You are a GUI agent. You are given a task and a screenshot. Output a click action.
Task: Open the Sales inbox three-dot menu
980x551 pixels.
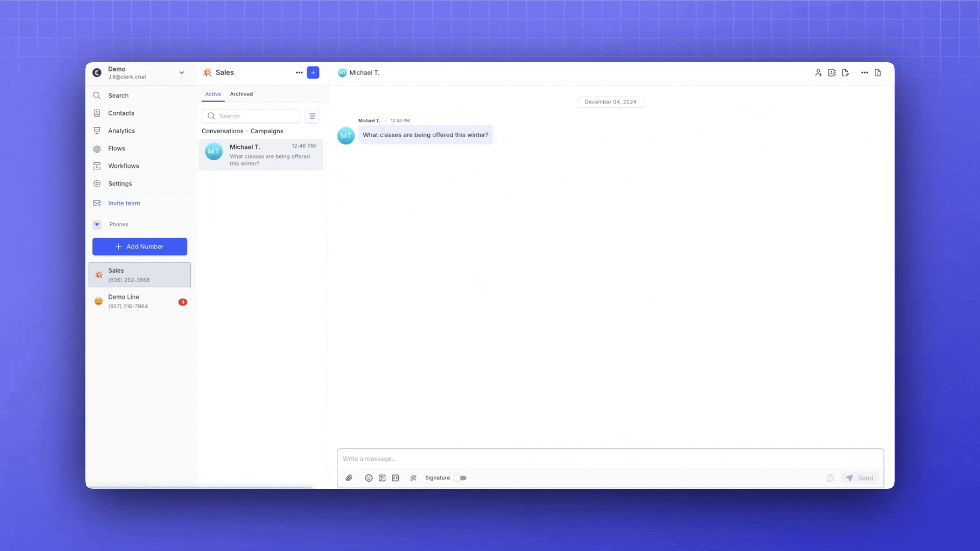299,73
